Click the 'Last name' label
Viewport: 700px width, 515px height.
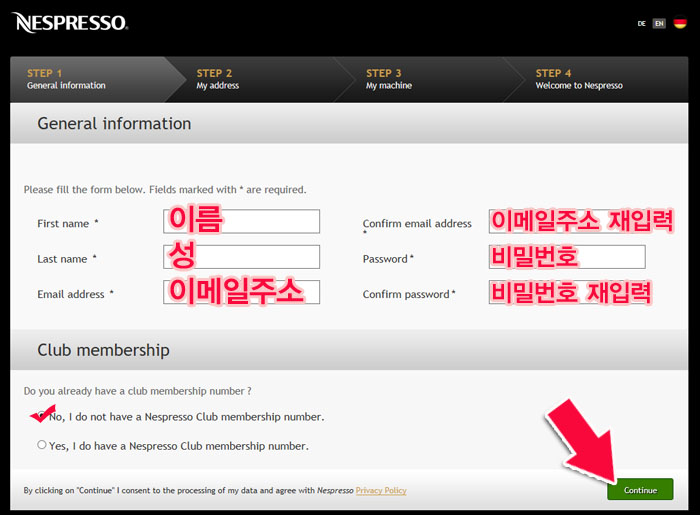[62, 259]
